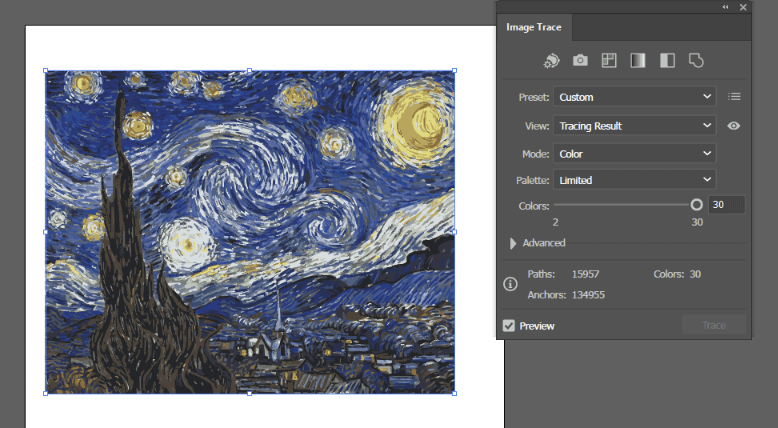Apply the High Color camera preset icon
Viewport: 778px width, 428px height.
[x=580, y=61]
